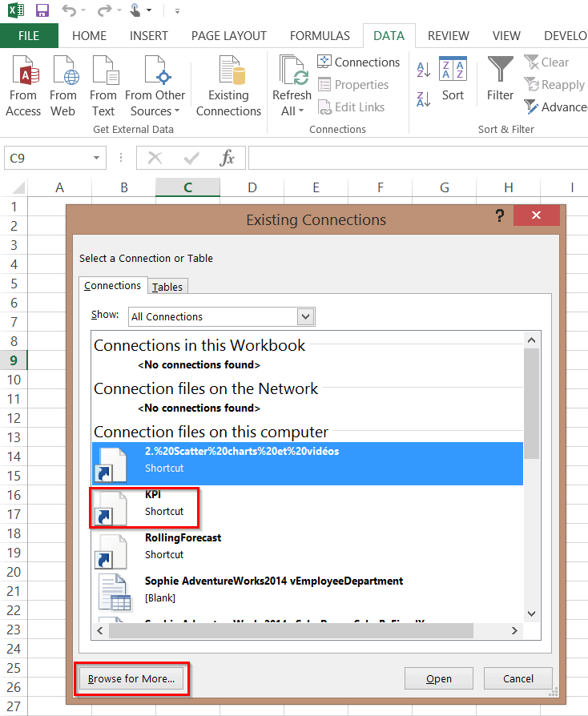The width and height of the screenshot is (588, 716).
Task: Open the Existing Connections ribbon icon
Action: click(228, 73)
